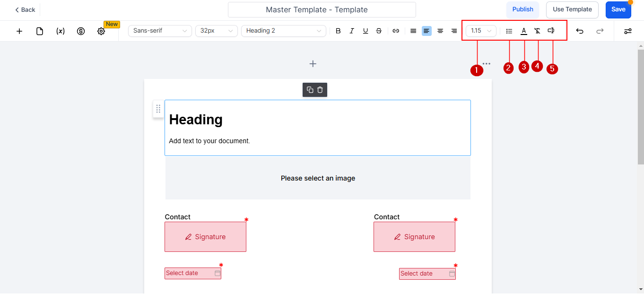
Task: Open the text color picker
Action: pos(524,31)
